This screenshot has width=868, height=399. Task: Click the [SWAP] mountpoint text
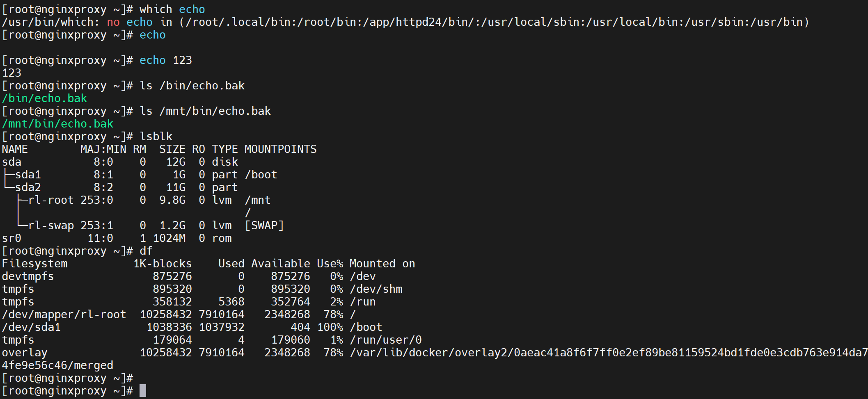[x=264, y=226]
